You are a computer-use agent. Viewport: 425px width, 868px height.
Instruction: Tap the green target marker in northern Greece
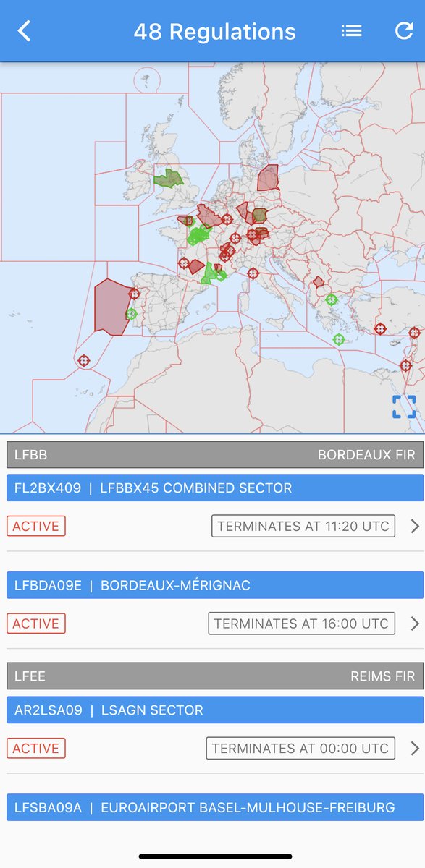332,299
